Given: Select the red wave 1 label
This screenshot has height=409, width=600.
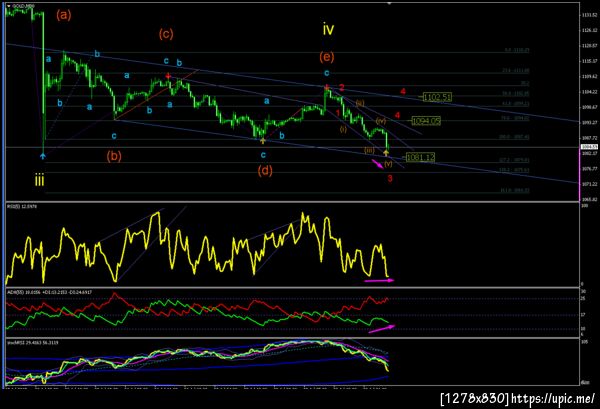Looking at the screenshot, I should (338, 112).
